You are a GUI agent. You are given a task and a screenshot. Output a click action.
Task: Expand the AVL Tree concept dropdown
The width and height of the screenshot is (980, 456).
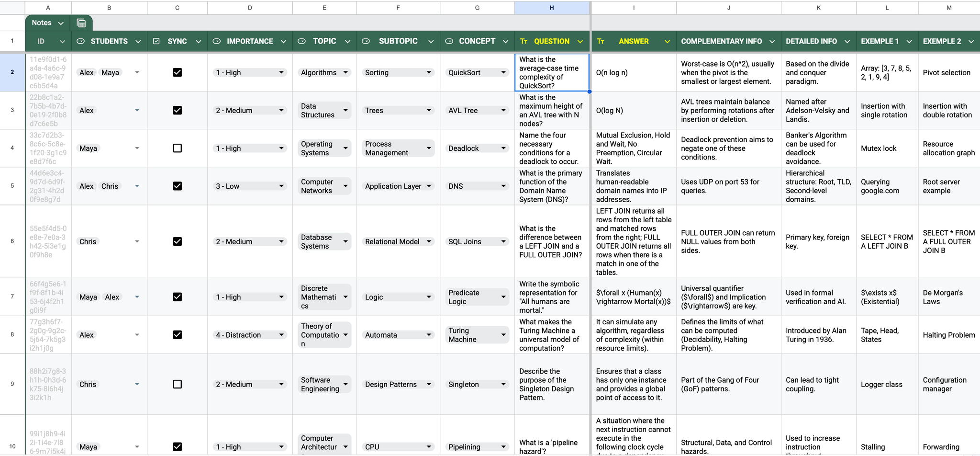(503, 110)
